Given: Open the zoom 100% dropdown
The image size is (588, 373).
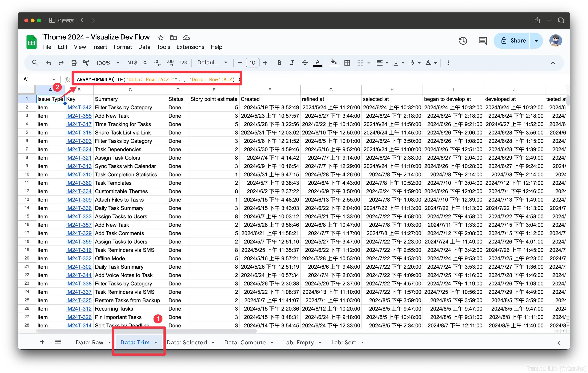Looking at the screenshot, I should point(108,63).
